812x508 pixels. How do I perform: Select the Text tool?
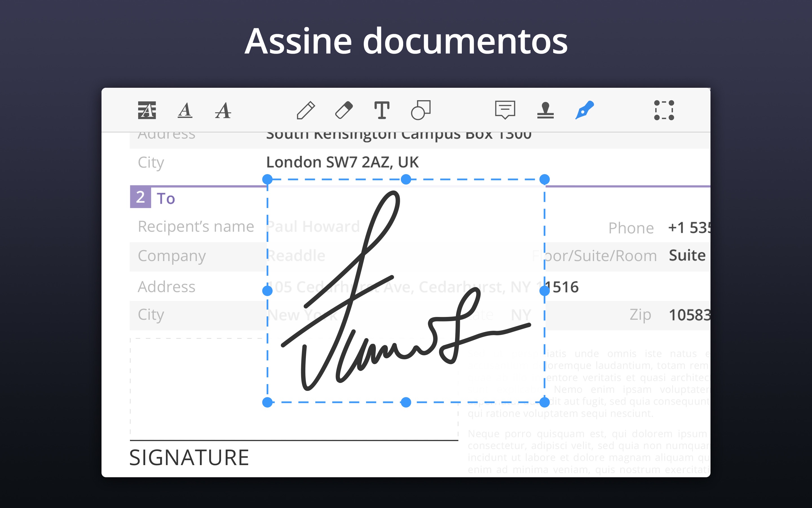pos(382,110)
